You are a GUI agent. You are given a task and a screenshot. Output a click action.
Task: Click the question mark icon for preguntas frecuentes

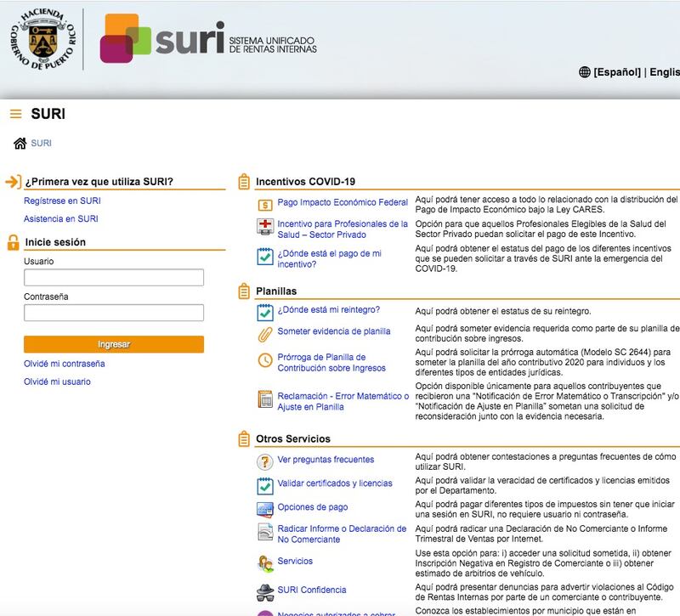coord(265,462)
